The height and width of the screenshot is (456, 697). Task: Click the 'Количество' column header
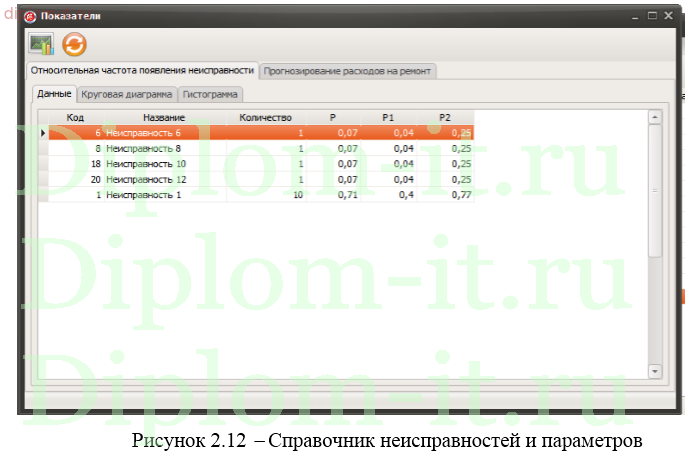click(265, 117)
